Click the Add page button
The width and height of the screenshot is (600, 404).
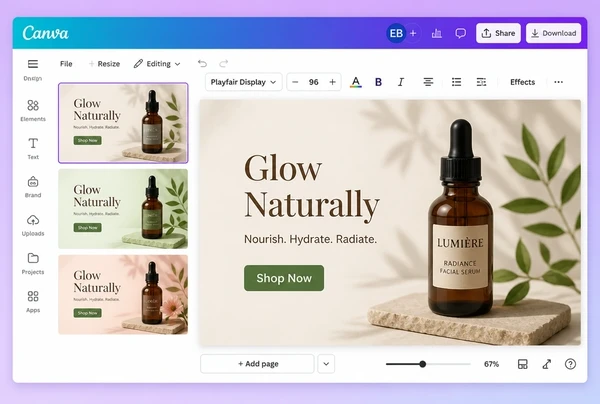tap(257, 364)
